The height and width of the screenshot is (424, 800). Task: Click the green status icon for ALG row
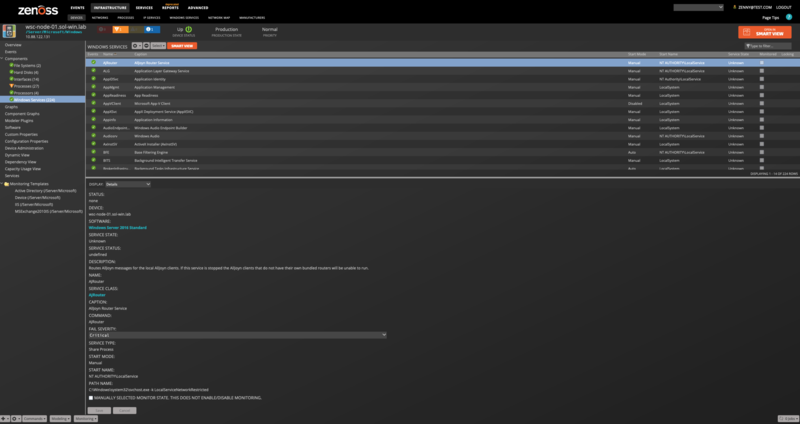93,70
